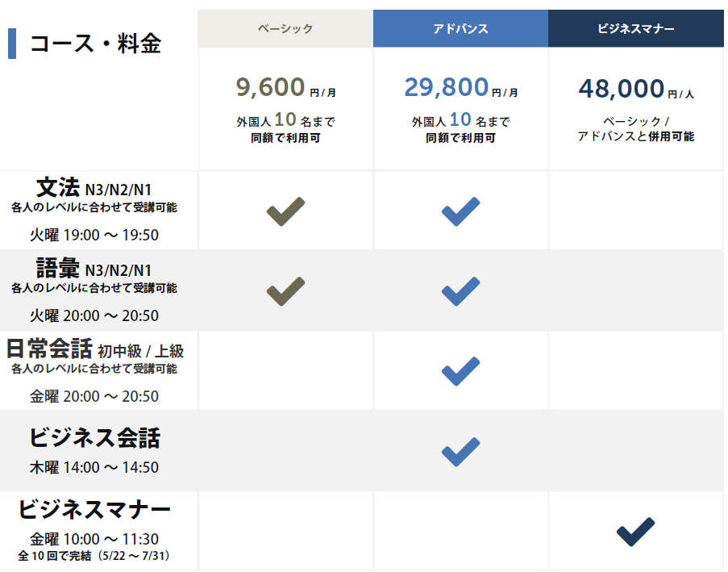Image resolution: width=728 pixels, height=572 pixels.
Task: Select the アドバンス plan header
Action: point(460,29)
